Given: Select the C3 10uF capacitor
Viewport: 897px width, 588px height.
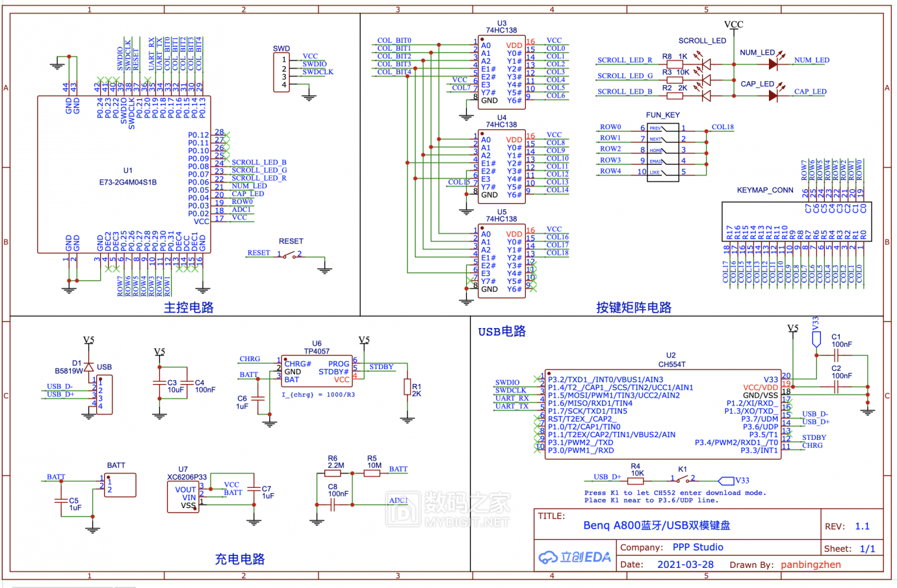Looking at the screenshot, I should [x=160, y=383].
